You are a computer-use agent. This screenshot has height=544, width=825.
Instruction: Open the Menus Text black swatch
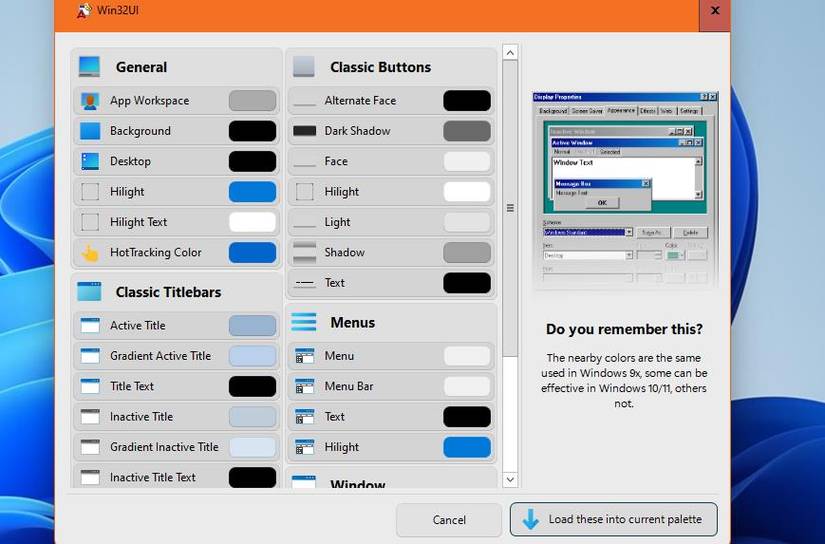(x=467, y=417)
